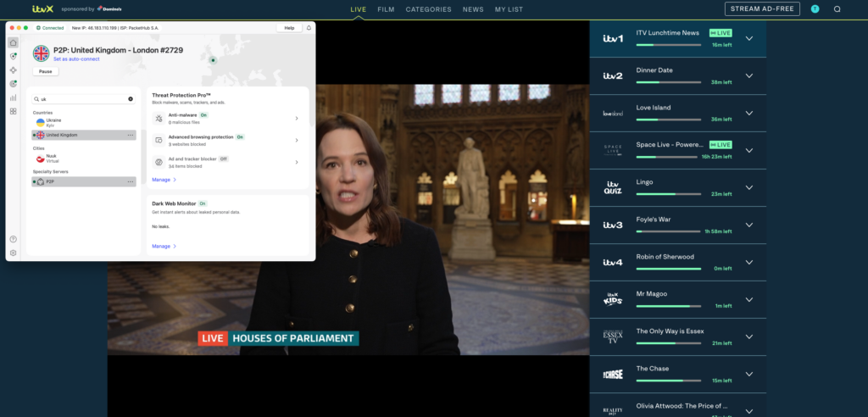Select P2P under Specialty Servers
The height and width of the screenshot is (417, 868).
point(84,181)
